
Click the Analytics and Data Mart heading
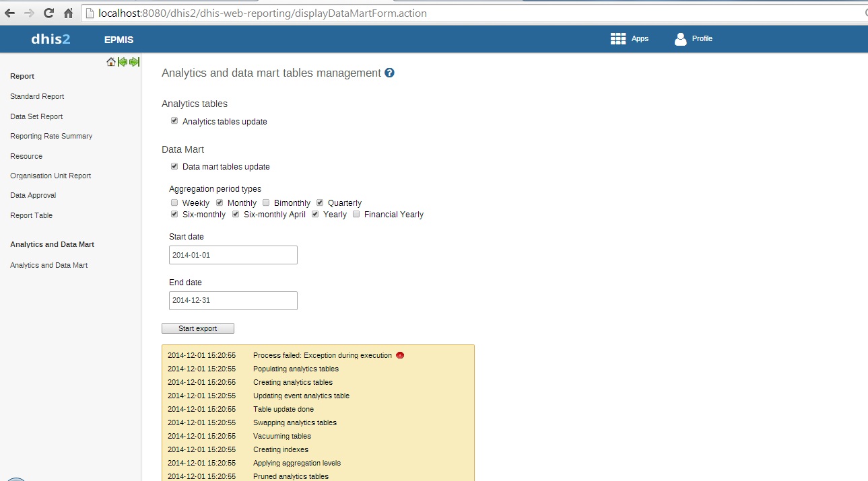click(x=52, y=244)
